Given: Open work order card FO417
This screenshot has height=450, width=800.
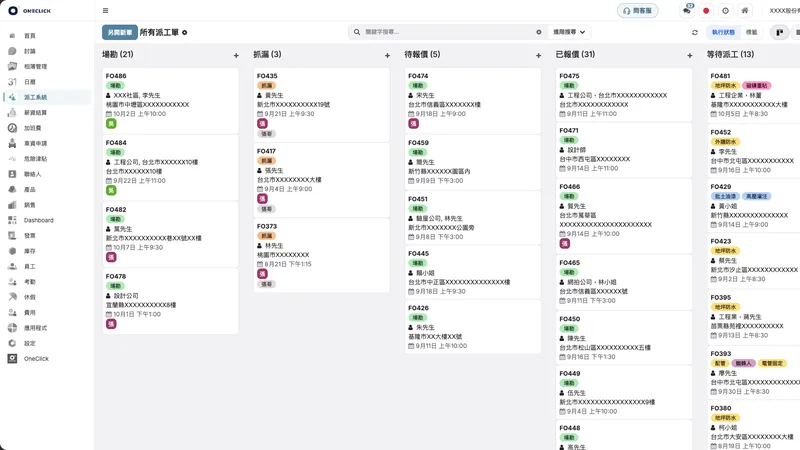Looking at the screenshot, I should coord(321,180).
